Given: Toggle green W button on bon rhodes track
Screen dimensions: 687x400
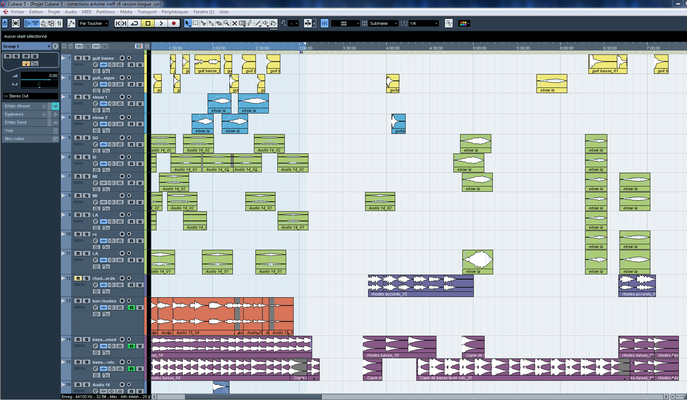Looking at the screenshot, I should (131, 308).
